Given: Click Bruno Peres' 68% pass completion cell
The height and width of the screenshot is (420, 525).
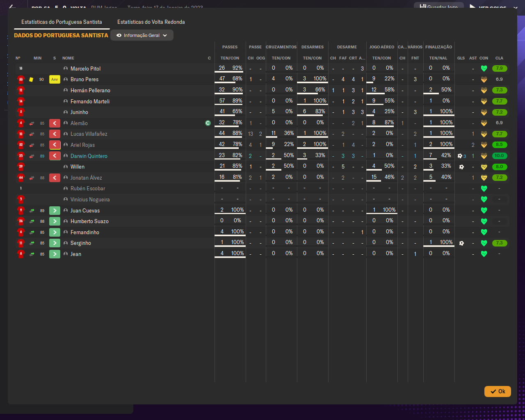Looking at the screenshot, I should coord(237,79).
